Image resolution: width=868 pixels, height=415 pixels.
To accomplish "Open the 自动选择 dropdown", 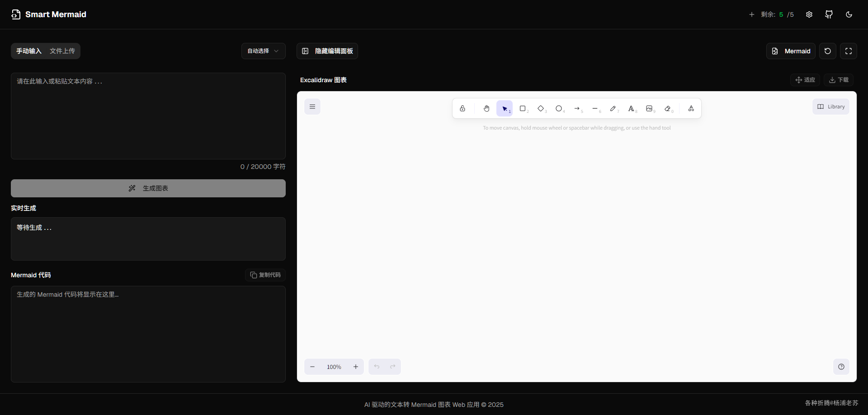I will (264, 51).
